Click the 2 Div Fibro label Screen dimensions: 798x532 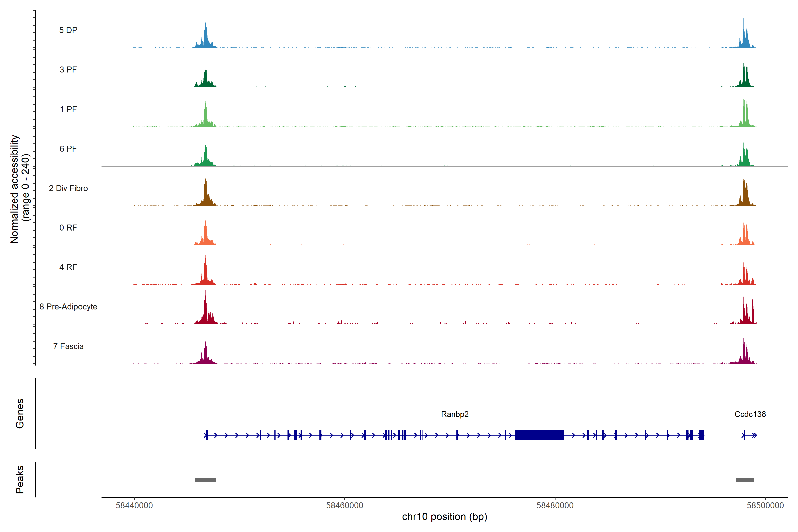click(68, 188)
